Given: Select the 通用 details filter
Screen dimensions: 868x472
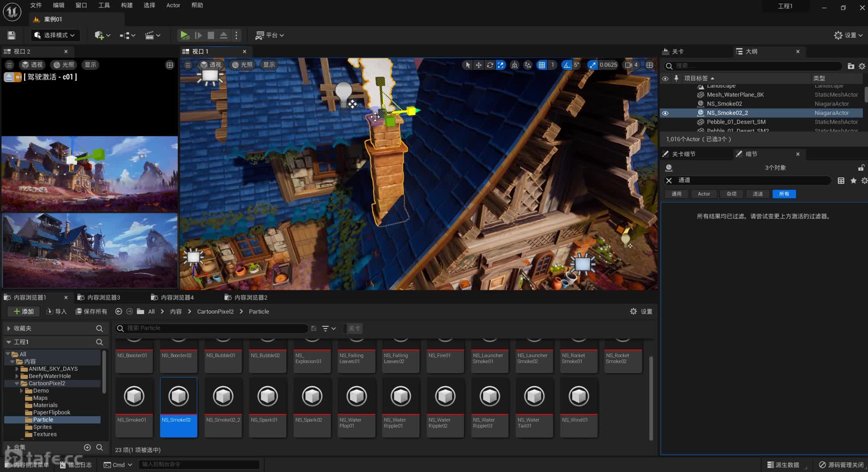Looking at the screenshot, I should tap(676, 194).
